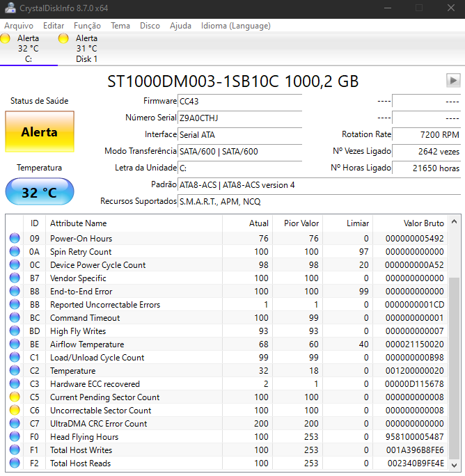
Task: Select the Hardware ECC recovered attribute name
Action: [95, 383]
